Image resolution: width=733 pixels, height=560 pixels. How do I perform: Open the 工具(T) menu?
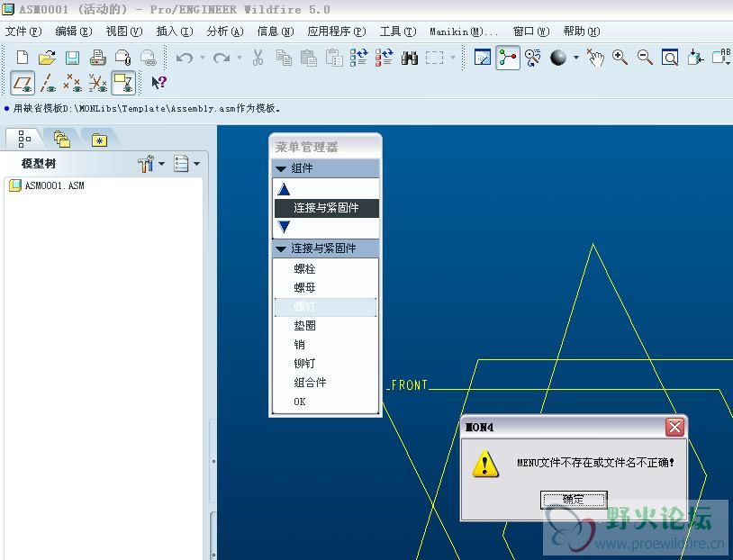[x=398, y=32]
